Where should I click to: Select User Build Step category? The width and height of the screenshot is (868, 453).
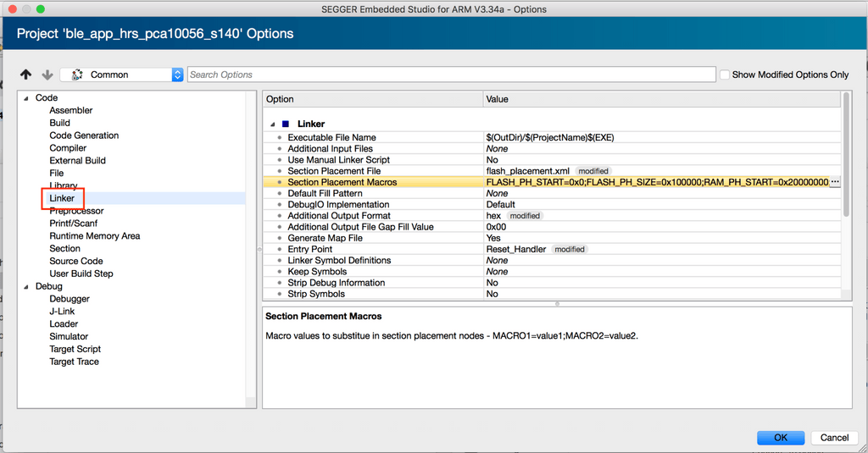(x=81, y=273)
